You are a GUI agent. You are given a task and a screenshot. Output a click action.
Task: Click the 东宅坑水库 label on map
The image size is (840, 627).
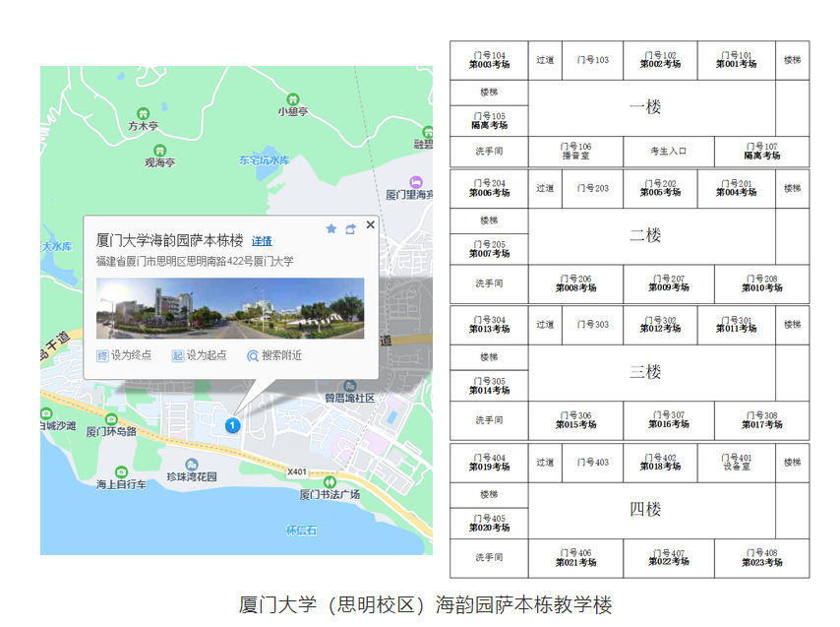pyautogui.click(x=265, y=160)
